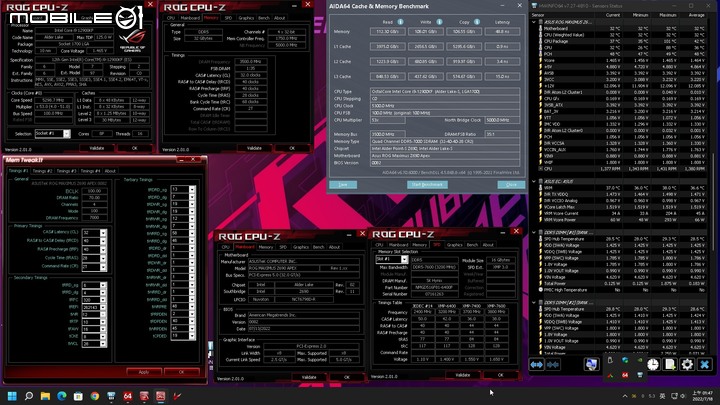Click taskbar clock and date
This screenshot has width=720, height=405.
(703, 396)
